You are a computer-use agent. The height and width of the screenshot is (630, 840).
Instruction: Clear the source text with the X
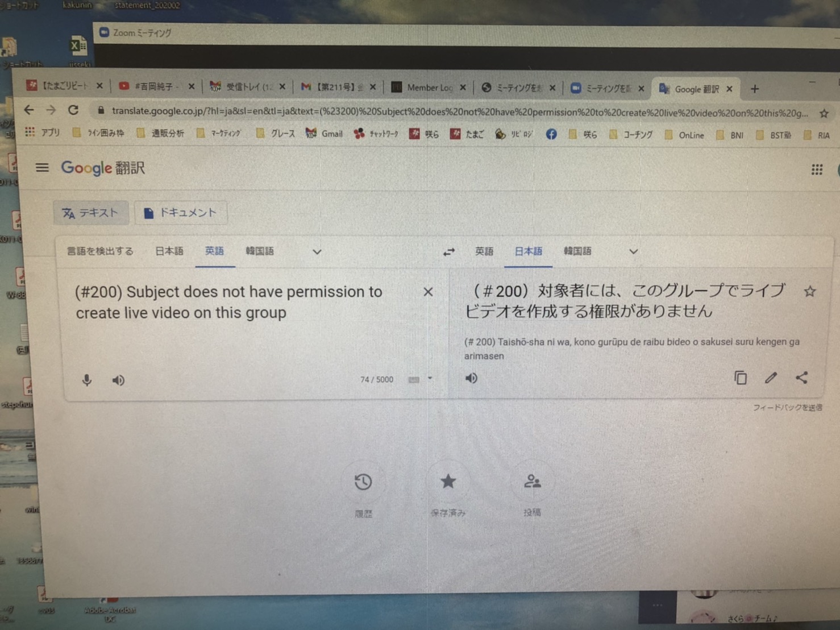(x=428, y=292)
